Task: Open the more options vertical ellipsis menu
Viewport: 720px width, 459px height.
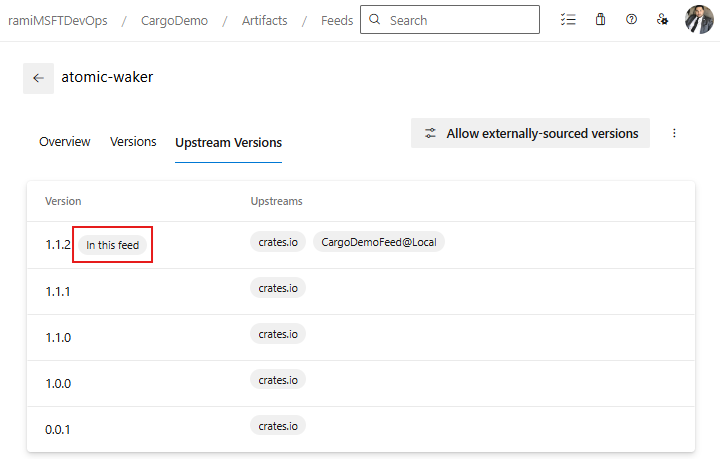Action: click(674, 133)
